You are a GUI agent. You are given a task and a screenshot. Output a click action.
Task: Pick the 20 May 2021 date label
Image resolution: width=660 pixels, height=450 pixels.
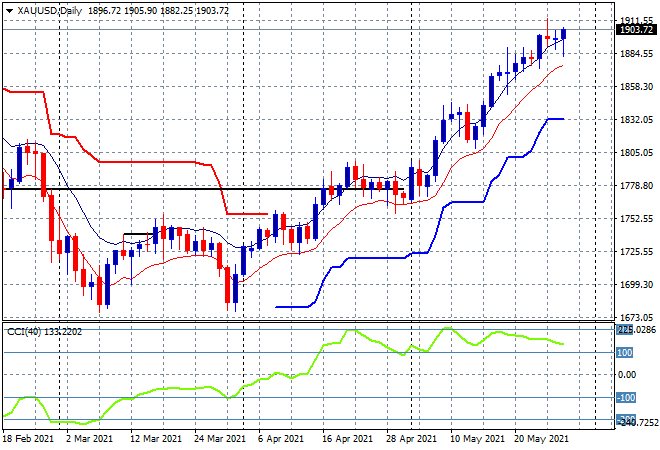541,439
